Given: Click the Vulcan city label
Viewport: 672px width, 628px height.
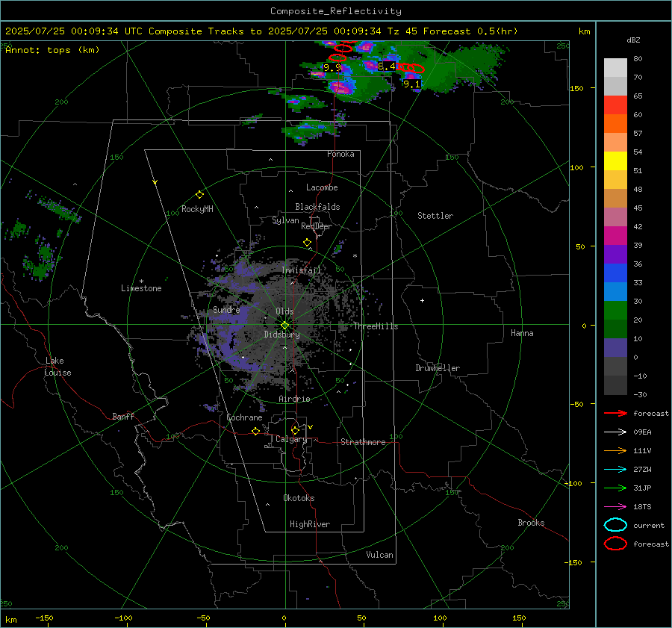Looking at the screenshot, I should [380, 555].
